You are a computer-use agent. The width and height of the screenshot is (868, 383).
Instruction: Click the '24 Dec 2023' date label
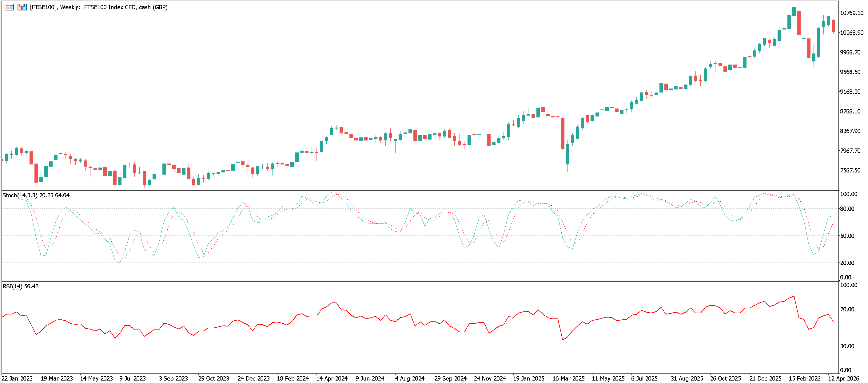(x=254, y=379)
